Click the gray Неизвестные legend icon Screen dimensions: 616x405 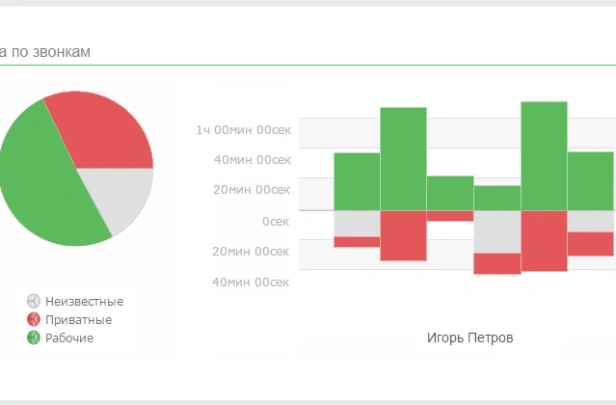[33, 301]
